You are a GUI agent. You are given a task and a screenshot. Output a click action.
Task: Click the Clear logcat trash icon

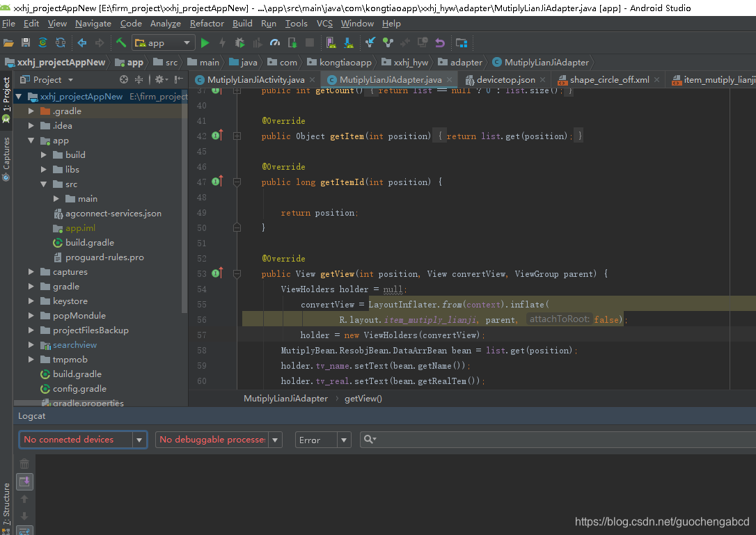[24, 463]
